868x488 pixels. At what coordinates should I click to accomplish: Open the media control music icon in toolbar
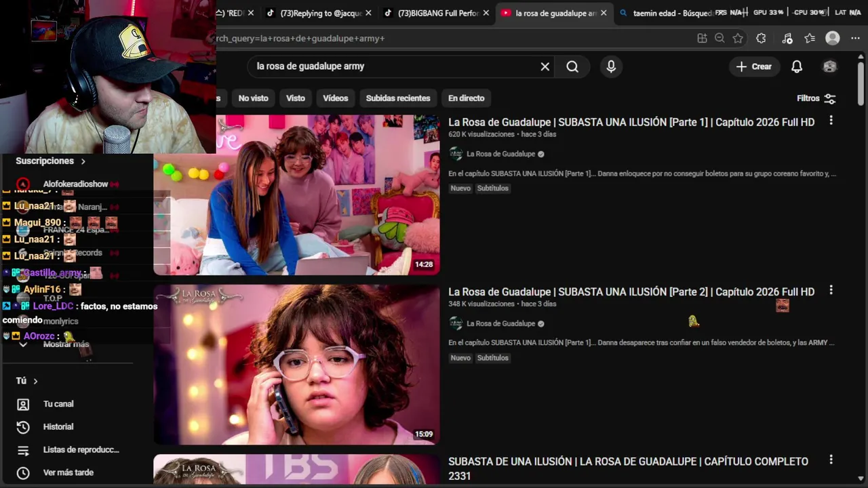(x=787, y=39)
